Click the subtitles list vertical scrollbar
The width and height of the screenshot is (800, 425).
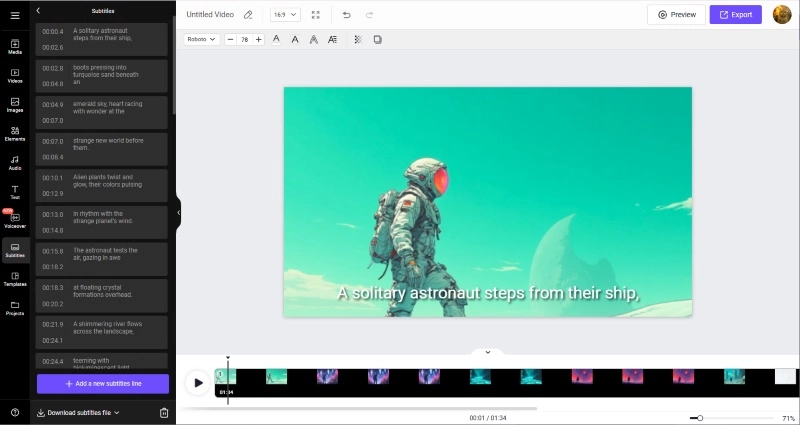coord(174,64)
